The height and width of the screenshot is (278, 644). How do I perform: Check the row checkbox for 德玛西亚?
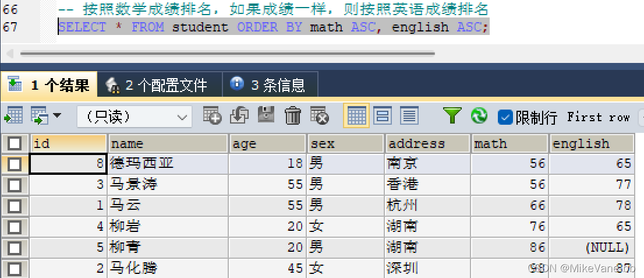point(15,164)
